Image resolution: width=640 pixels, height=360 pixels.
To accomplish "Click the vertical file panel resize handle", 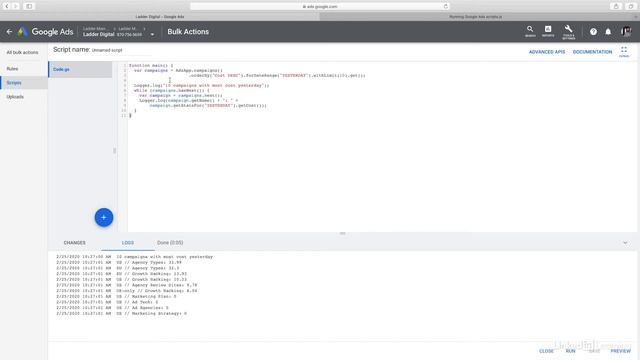I will (x=114, y=151).
